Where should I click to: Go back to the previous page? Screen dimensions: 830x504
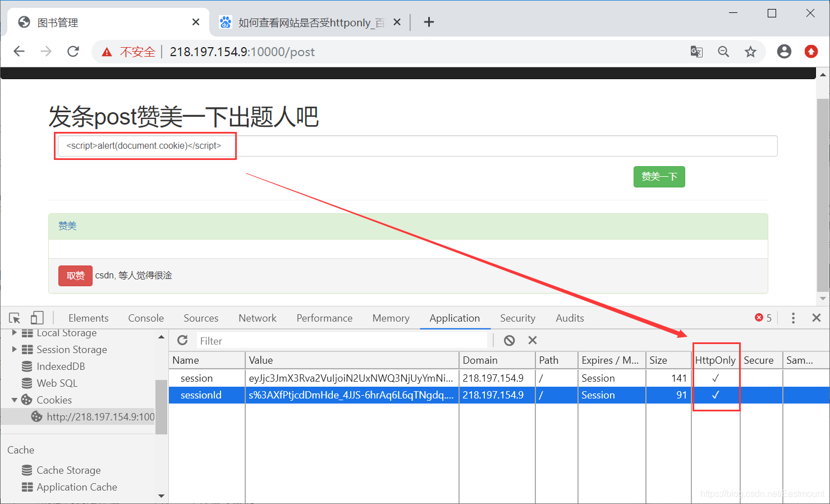pos(19,52)
